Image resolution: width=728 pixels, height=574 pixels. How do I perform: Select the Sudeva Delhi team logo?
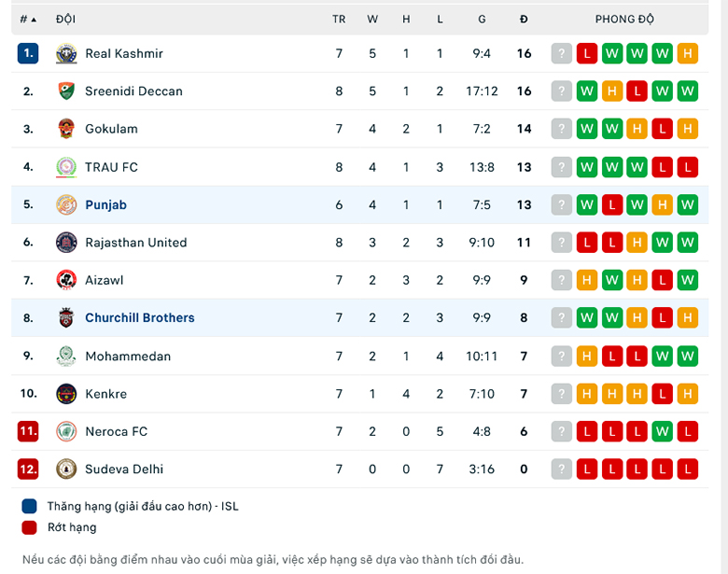66,469
